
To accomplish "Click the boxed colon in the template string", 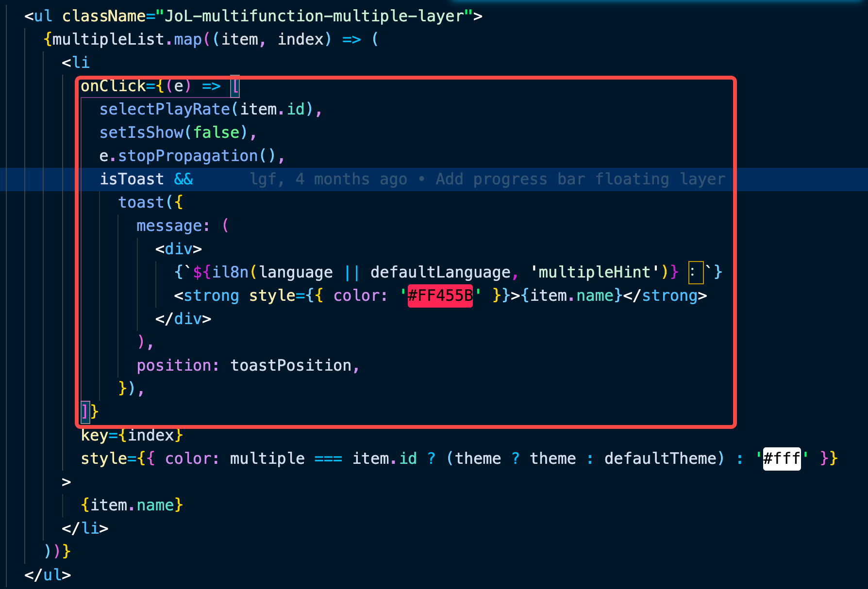I will [696, 272].
